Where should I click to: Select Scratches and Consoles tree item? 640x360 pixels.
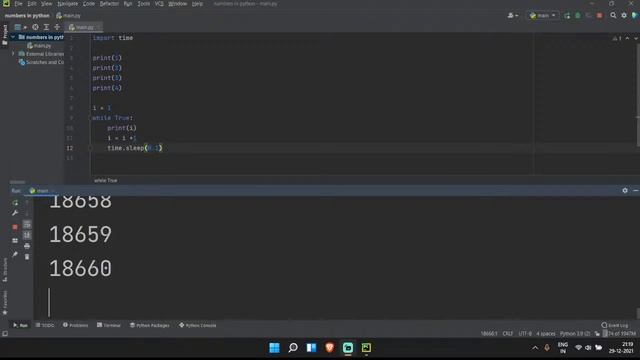click(41, 62)
